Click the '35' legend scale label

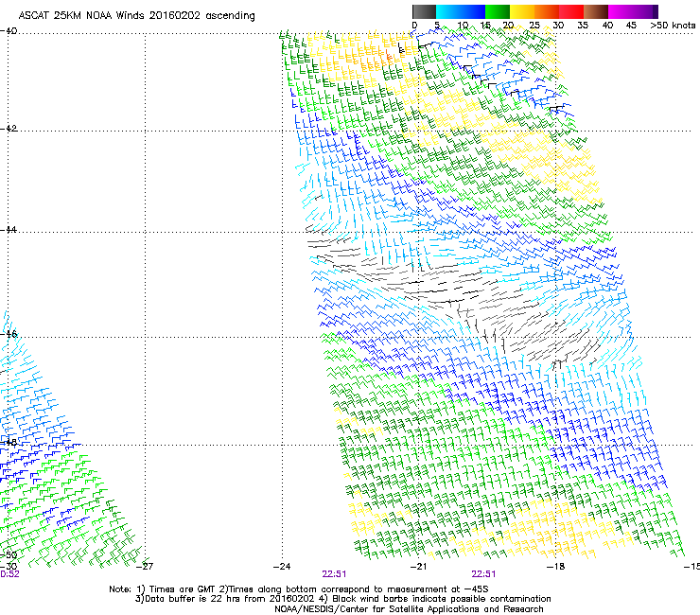tap(583, 26)
